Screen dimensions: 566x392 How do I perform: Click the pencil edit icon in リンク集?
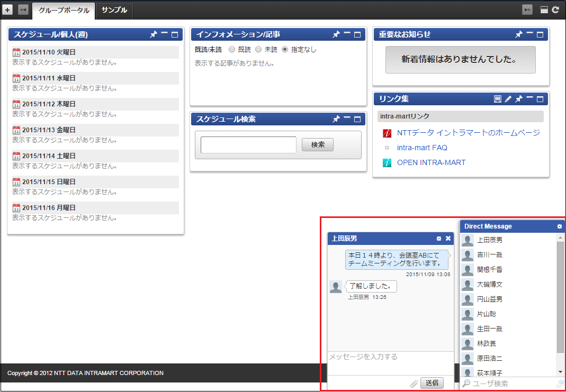pyautogui.click(x=508, y=99)
